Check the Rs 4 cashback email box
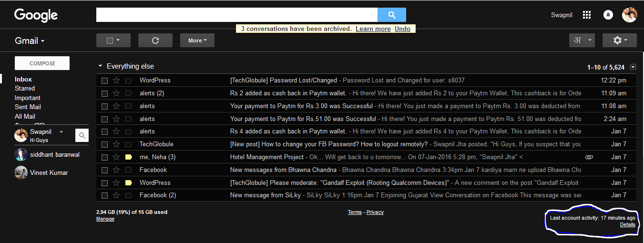Image resolution: width=644 pixels, height=243 pixels. 104,132
